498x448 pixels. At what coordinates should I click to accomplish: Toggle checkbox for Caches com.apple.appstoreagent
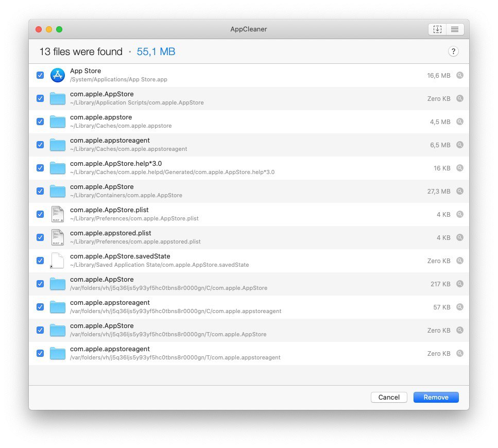[x=40, y=145]
